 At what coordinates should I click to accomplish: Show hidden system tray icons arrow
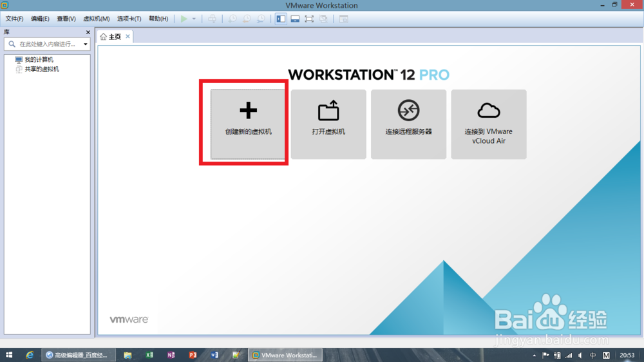coord(534,356)
